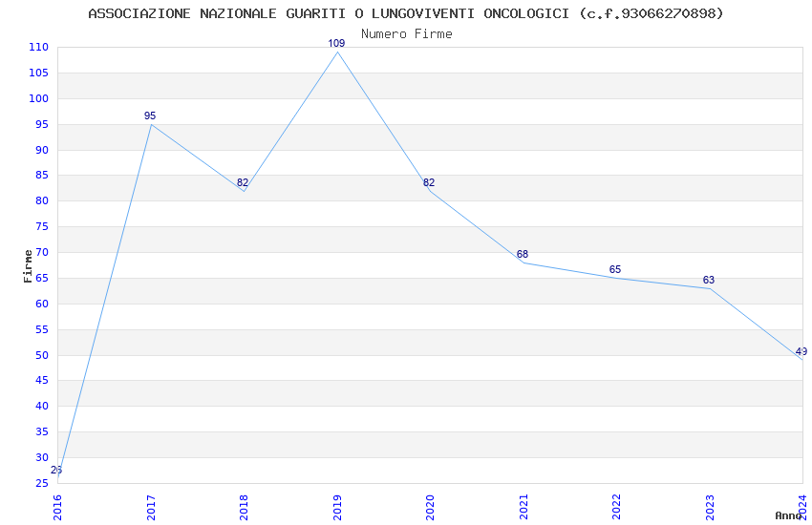Image resolution: width=812 pixels, height=525 pixels.
Task: Click the 2021 x-axis year label
Action: (524, 508)
